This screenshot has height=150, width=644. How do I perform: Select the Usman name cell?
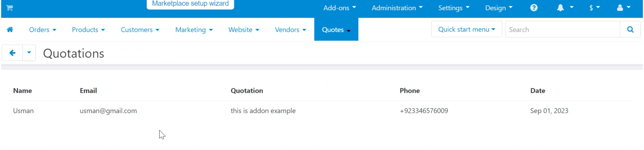23,111
